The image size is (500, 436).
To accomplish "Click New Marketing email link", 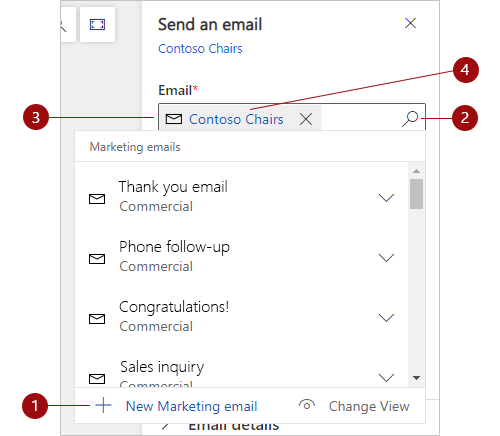I will [191, 406].
